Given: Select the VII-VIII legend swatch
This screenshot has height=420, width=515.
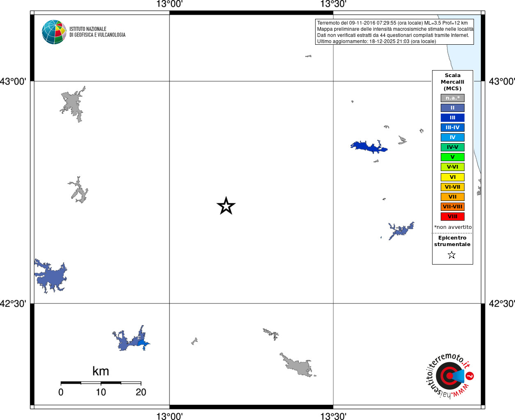Looking at the screenshot, I should 453,207.
